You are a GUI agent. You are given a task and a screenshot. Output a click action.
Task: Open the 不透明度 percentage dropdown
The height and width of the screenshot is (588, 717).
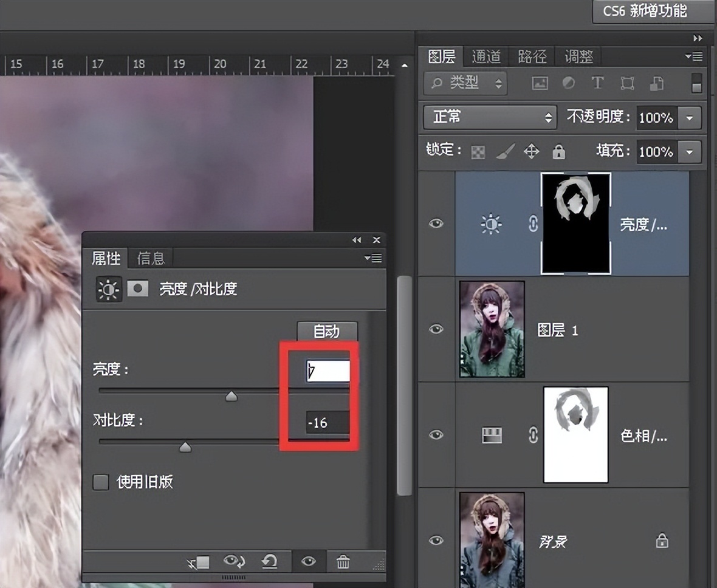pos(689,118)
